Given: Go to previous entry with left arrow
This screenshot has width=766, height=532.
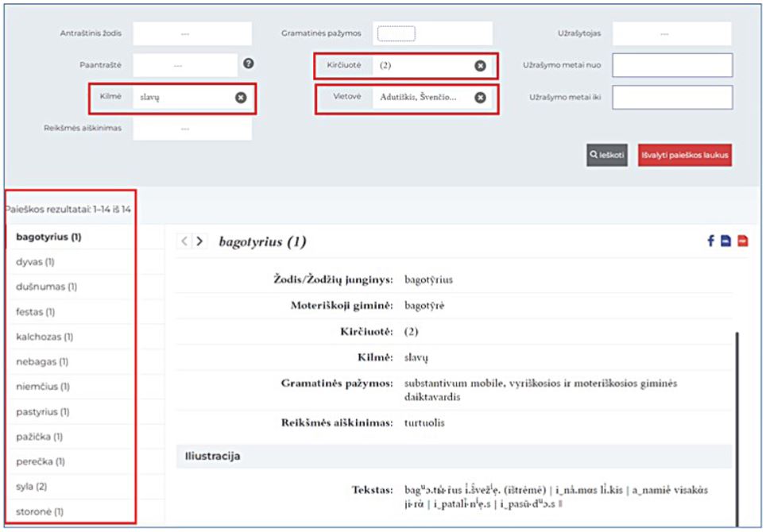Looking at the screenshot, I should click(184, 241).
